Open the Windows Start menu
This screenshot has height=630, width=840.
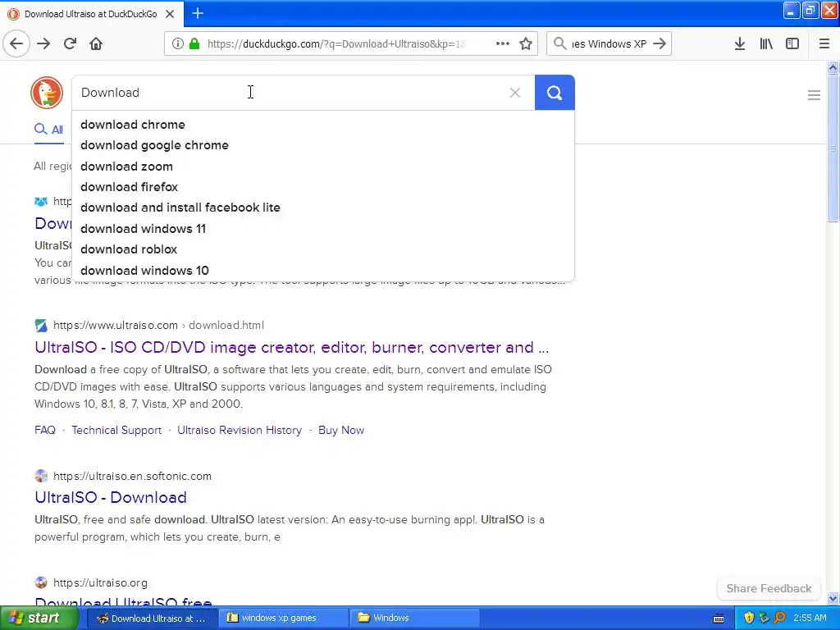pyautogui.click(x=38, y=618)
